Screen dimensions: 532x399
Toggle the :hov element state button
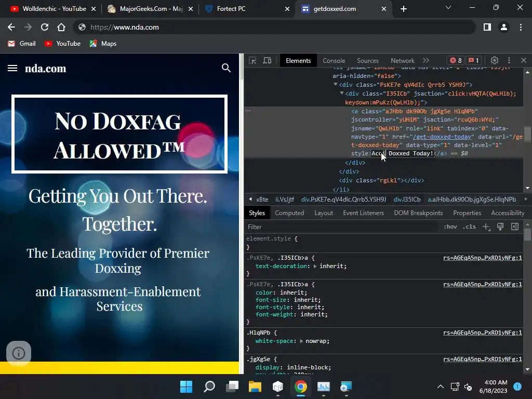click(x=450, y=227)
